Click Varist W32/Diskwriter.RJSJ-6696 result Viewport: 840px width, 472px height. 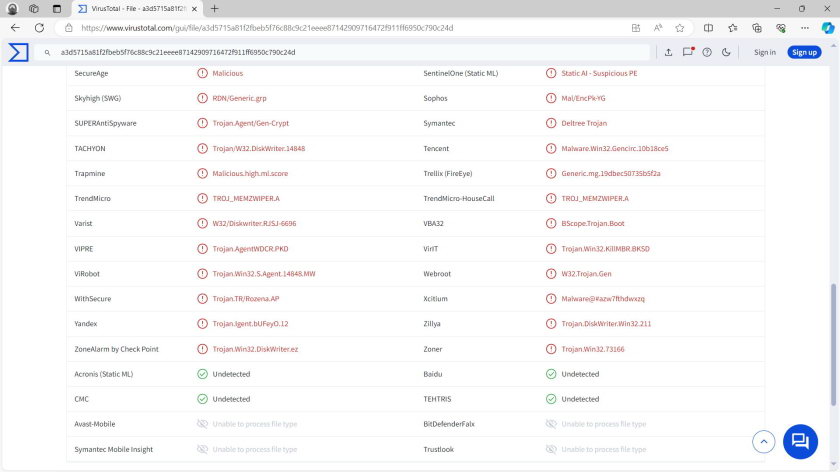click(x=254, y=223)
